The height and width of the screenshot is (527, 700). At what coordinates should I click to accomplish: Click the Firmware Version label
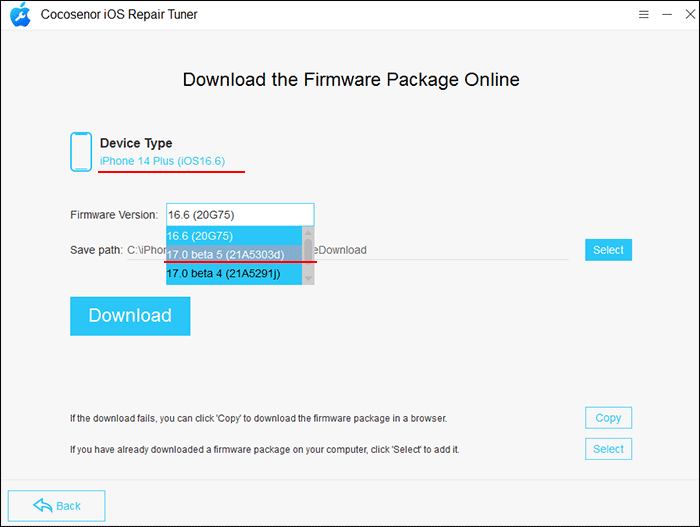(x=114, y=215)
